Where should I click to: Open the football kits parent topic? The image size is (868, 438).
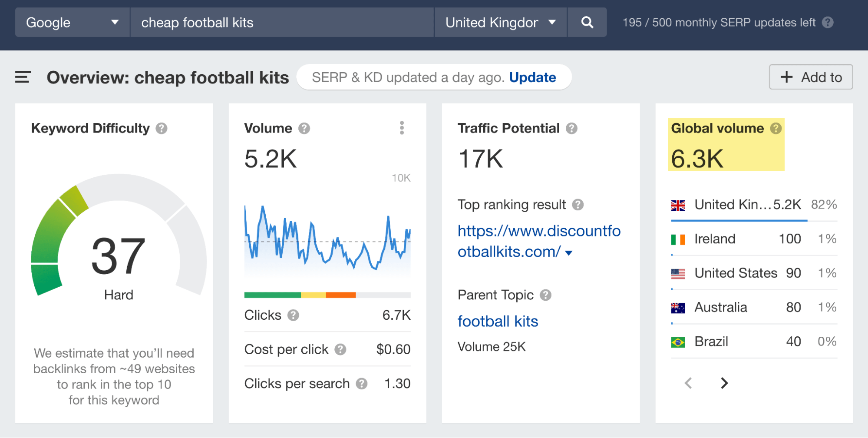pyautogui.click(x=498, y=321)
